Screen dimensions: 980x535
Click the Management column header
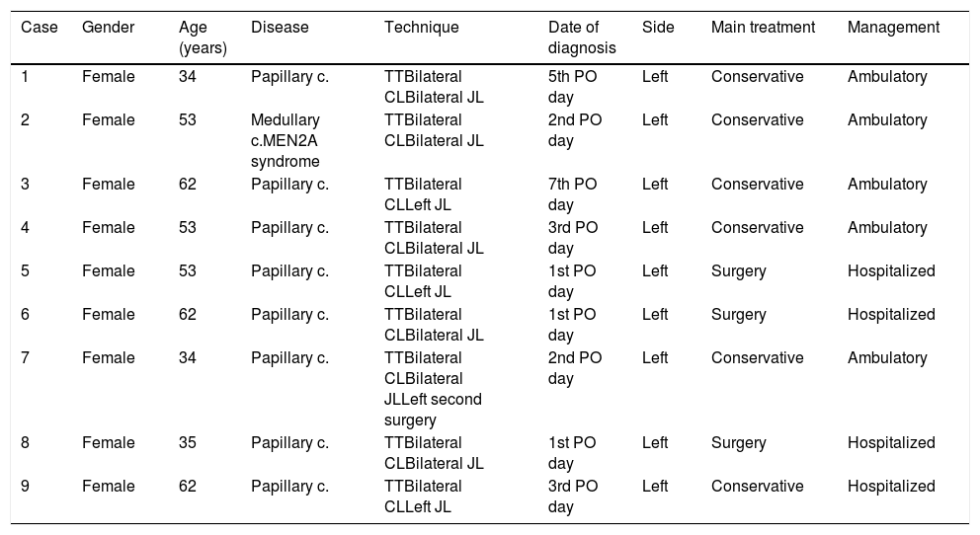point(893,28)
